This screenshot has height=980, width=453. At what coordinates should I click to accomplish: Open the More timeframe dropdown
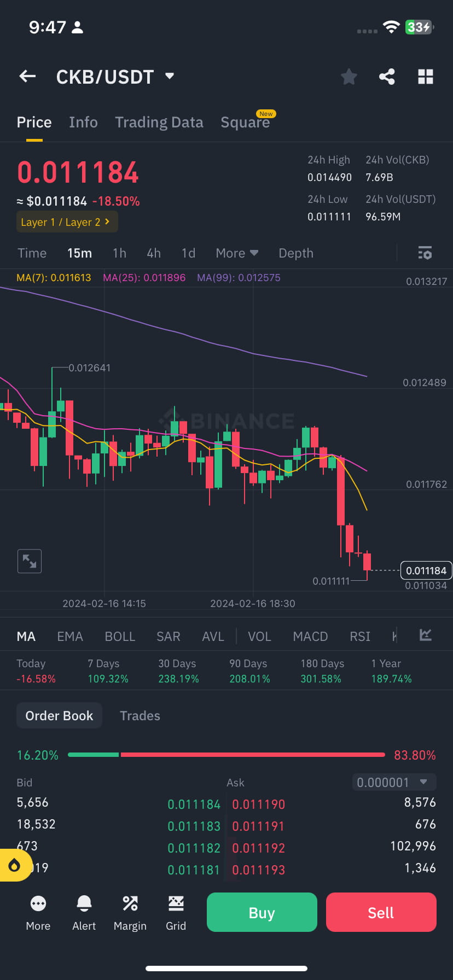(236, 253)
